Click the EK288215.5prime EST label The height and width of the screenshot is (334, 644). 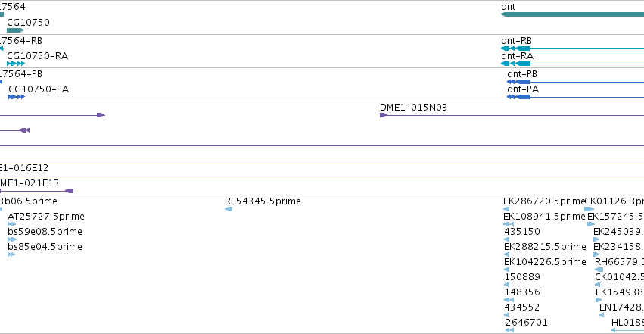coord(545,247)
